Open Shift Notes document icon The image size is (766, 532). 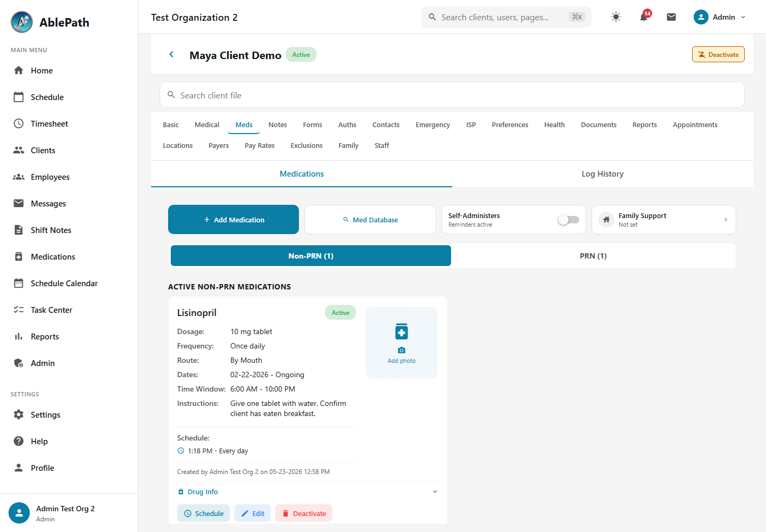point(19,230)
